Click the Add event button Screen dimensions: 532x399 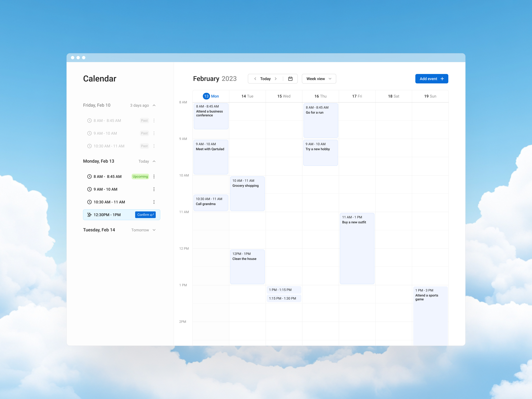pyautogui.click(x=431, y=79)
